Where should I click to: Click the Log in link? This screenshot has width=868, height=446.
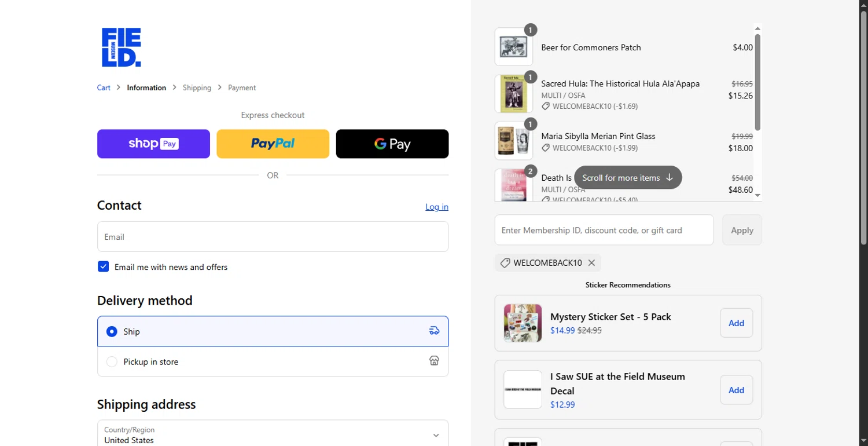(436, 207)
